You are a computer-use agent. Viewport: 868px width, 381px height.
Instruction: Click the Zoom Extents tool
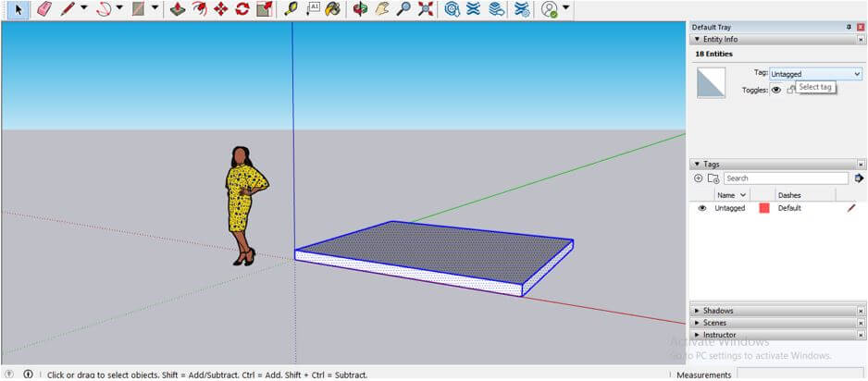tap(425, 9)
